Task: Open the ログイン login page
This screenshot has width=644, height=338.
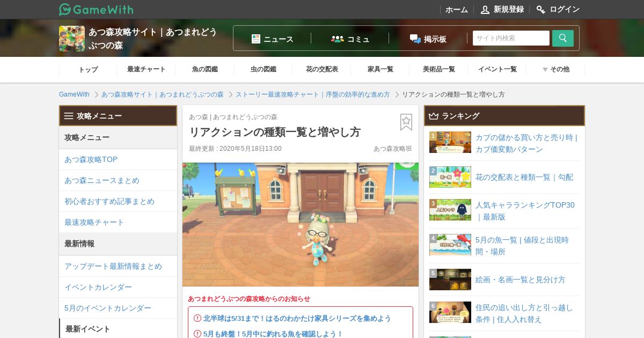Action: pos(565,9)
